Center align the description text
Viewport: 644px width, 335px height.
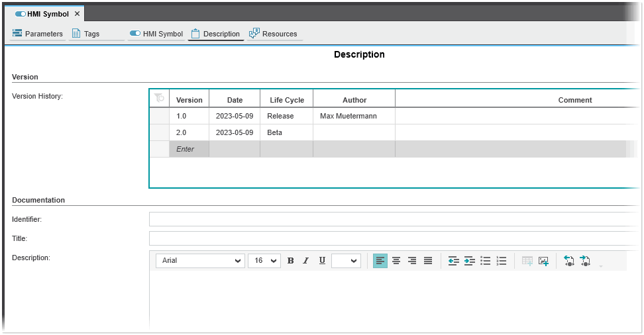(396, 261)
